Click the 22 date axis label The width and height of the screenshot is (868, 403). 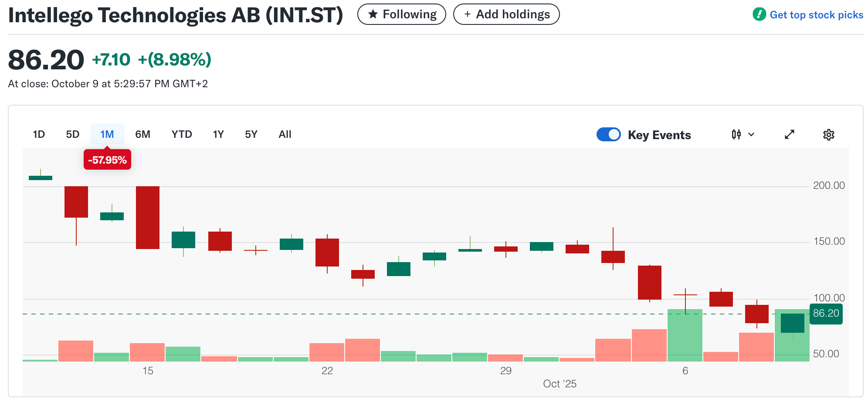[x=327, y=371]
